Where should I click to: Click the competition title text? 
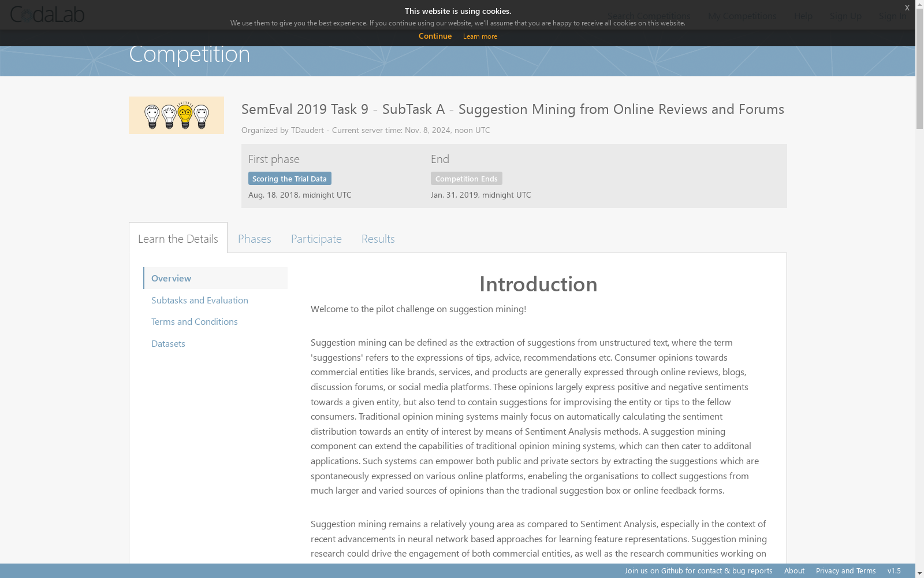512,109
